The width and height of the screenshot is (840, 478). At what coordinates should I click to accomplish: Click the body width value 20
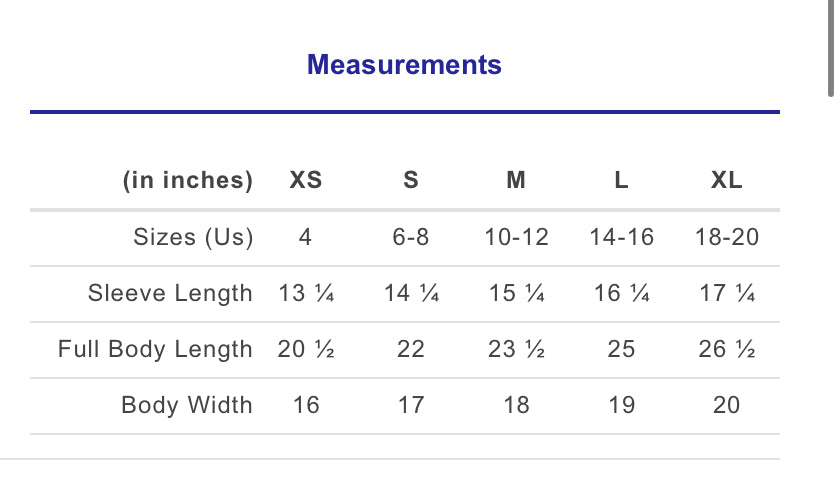click(727, 406)
